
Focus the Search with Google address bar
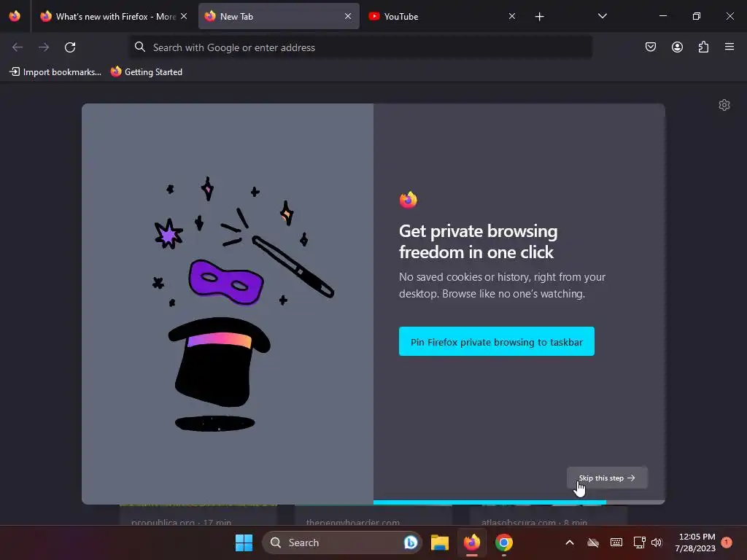[x=360, y=47]
